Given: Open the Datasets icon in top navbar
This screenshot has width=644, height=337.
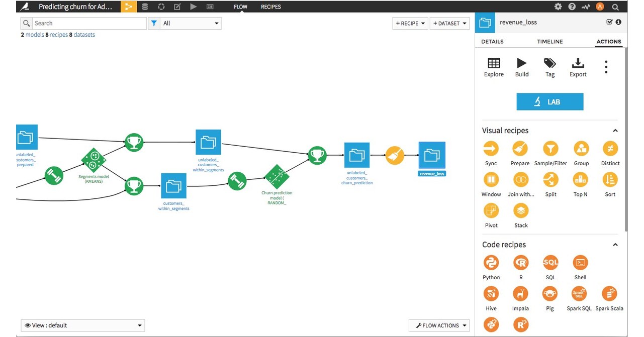Looking at the screenshot, I should (145, 7).
